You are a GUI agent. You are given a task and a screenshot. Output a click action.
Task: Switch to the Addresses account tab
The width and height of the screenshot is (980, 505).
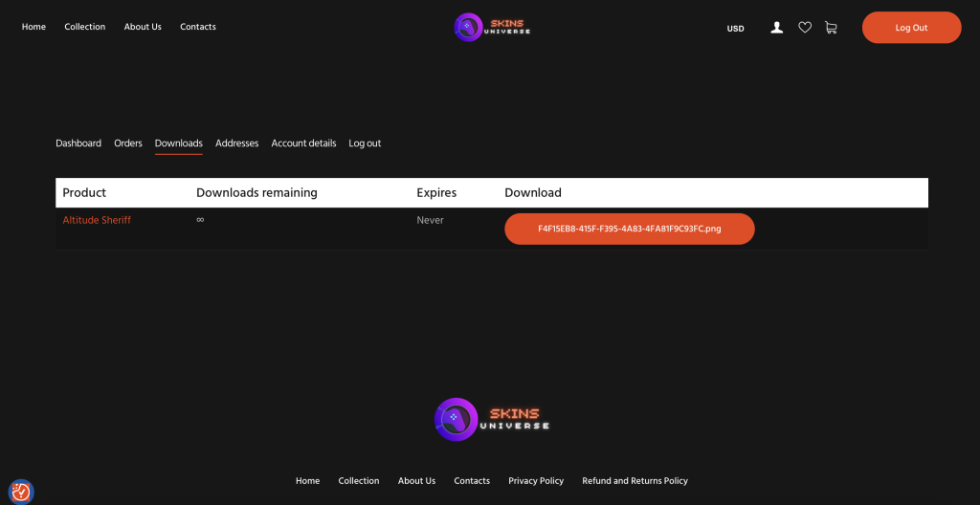tap(237, 143)
